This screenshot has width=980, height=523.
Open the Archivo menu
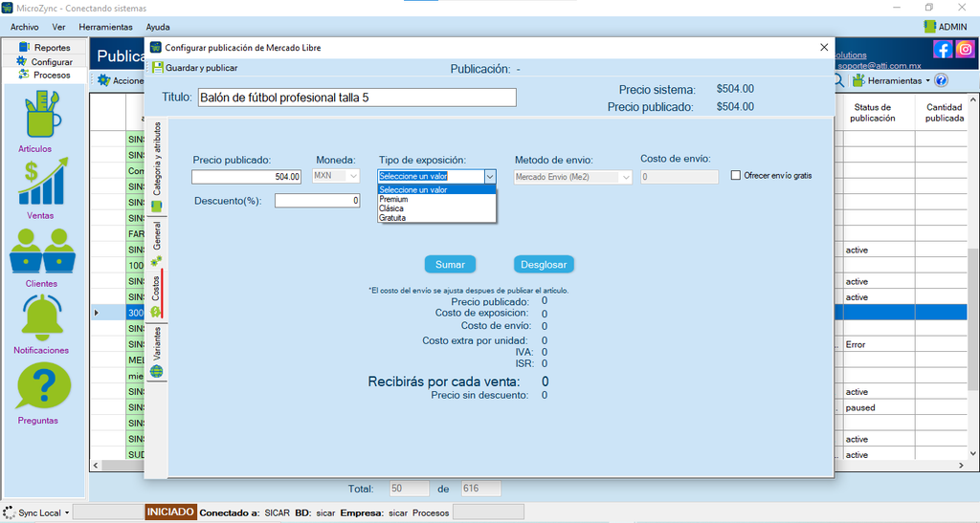pos(24,27)
